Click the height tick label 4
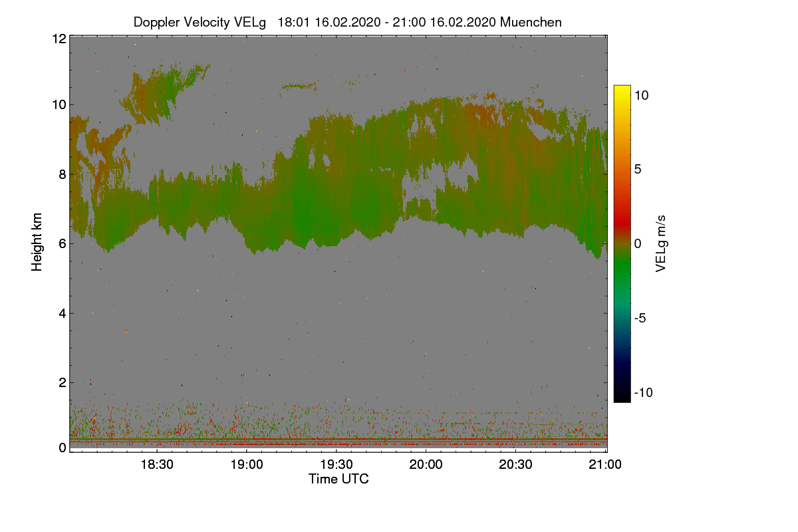 [63, 313]
